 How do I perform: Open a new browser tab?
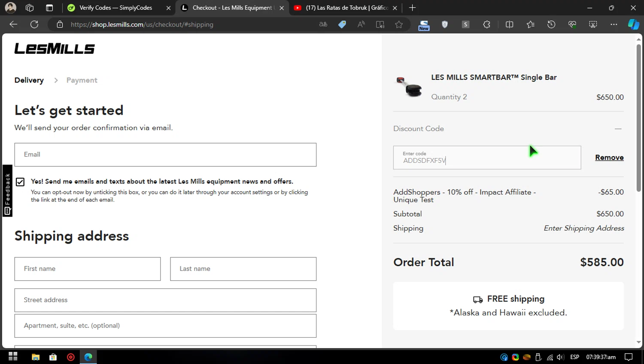coord(413,8)
